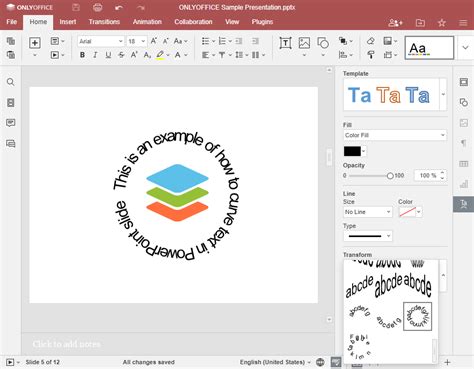This screenshot has width=474, height=369.
Task: Increase the paragraph indent
Action: (255, 41)
